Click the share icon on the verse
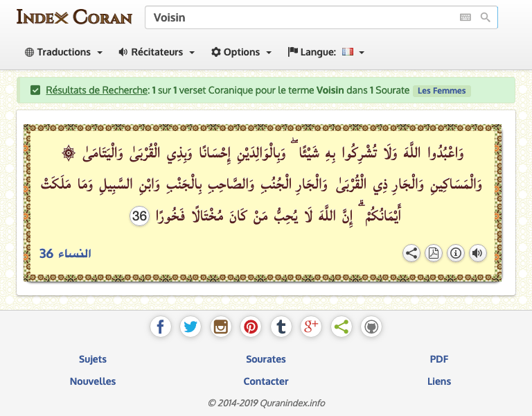The height and width of the screenshot is (416, 532). pos(411,253)
